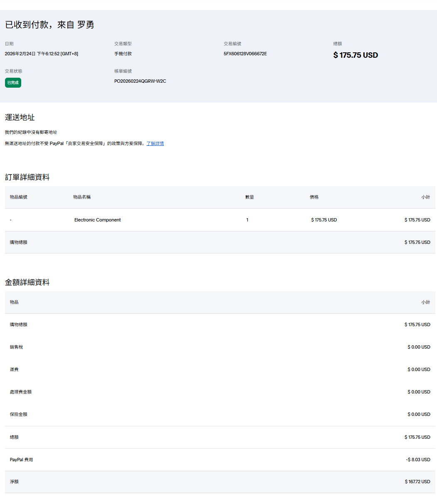Click the Electronic Component item name

pyautogui.click(x=97, y=220)
